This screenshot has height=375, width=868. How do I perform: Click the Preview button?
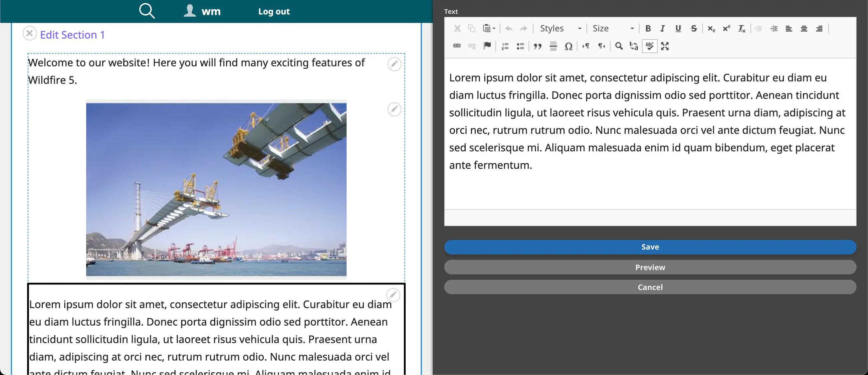click(x=650, y=267)
